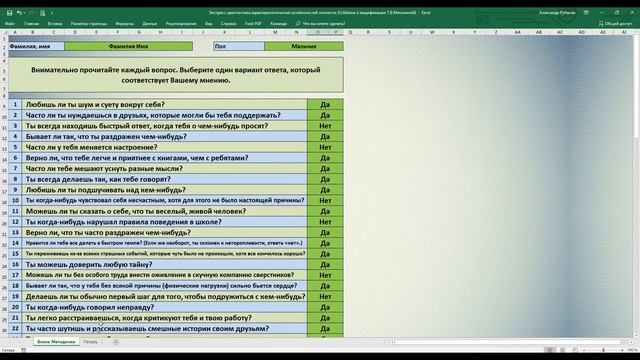Open the Данные ribbon tab
Viewport: 640px width, 360px height.
[150, 24]
